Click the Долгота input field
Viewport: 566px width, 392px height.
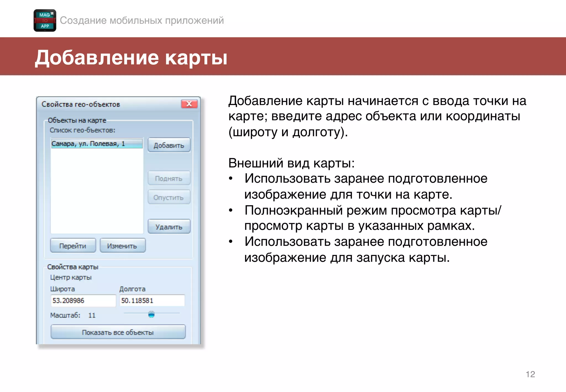pos(152,300)
